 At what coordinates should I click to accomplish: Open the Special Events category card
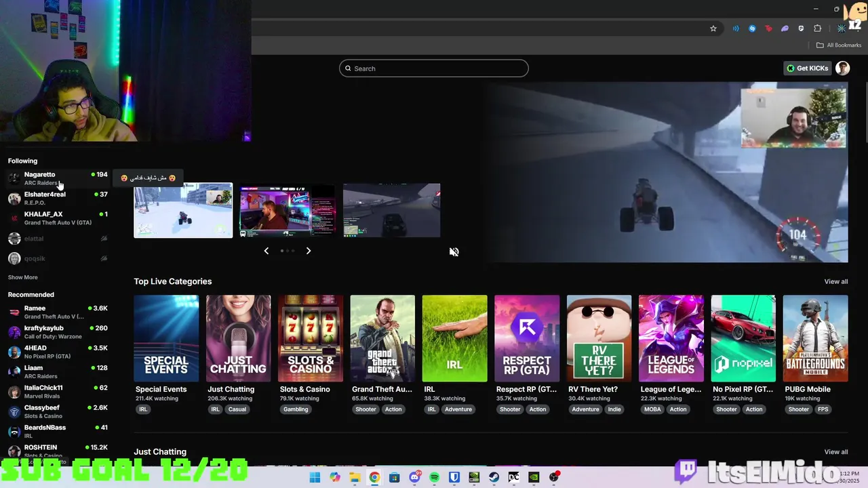[166, 338]
